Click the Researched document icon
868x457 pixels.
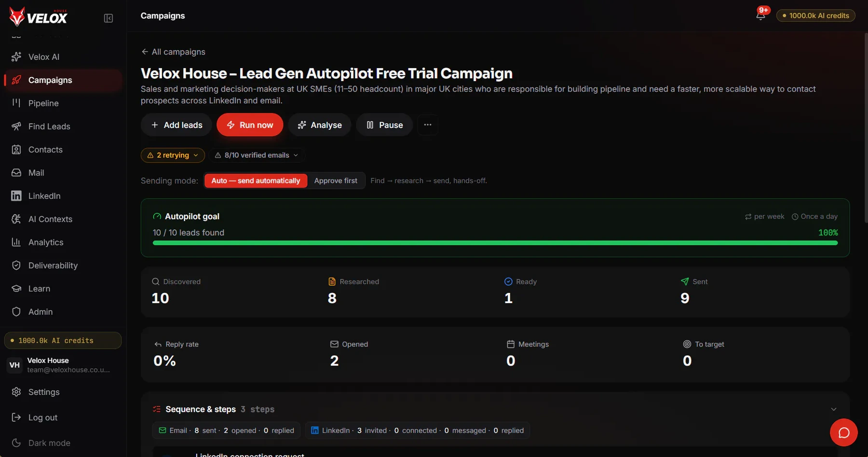(332, 282)
